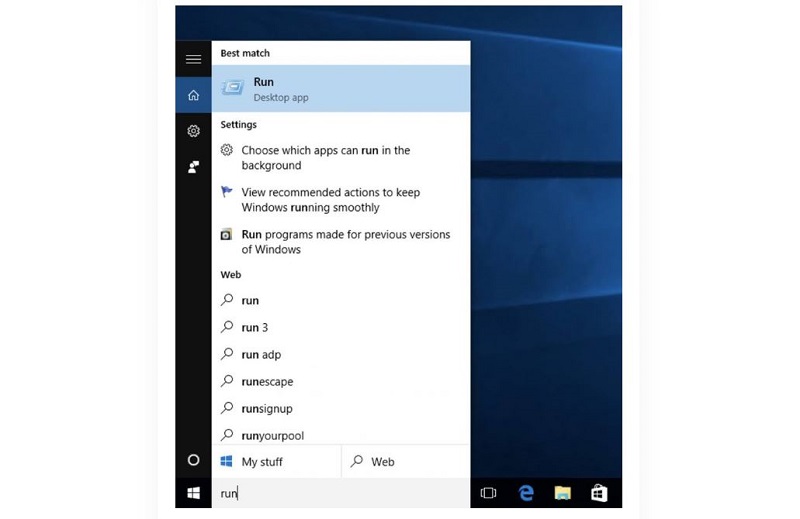Image resolution: width=800 pixels, height=519 pixels.
Task: Click the 'Settings' section heading
Action: click(x=238, y=125)
